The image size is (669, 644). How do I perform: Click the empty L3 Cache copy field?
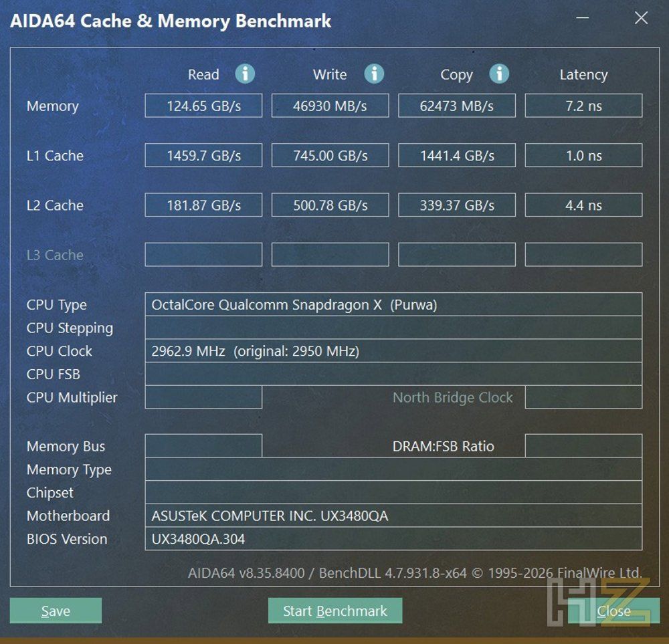click(x=457, y=255)
